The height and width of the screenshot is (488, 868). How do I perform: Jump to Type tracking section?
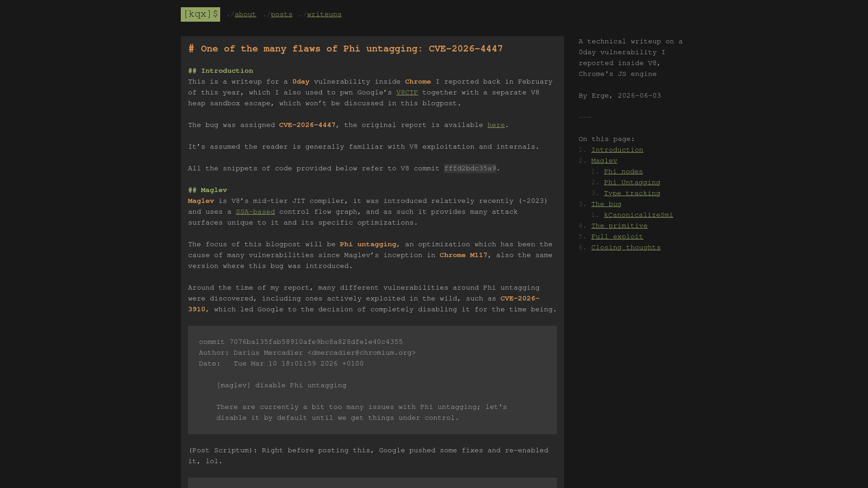[x=632, y=193]
